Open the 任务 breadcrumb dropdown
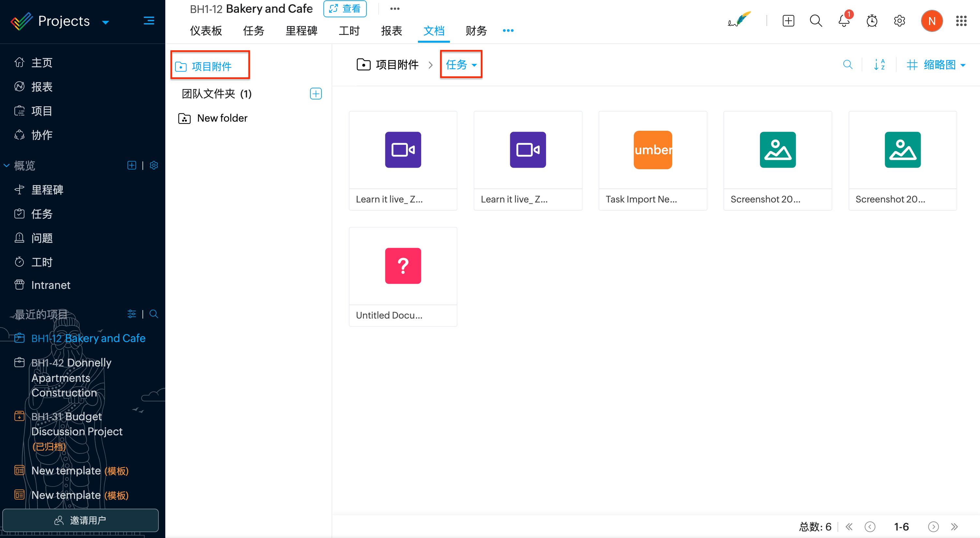 click(461, 65)
